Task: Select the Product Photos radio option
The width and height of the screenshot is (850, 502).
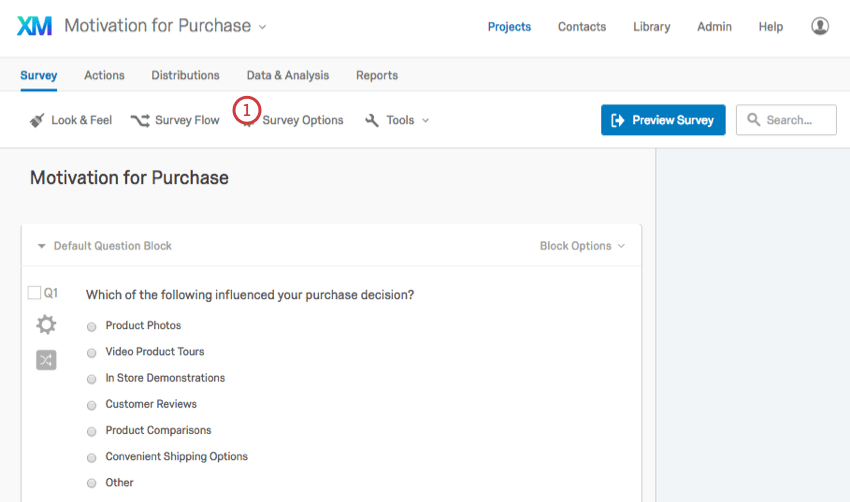Action: (x=92, y=326)
